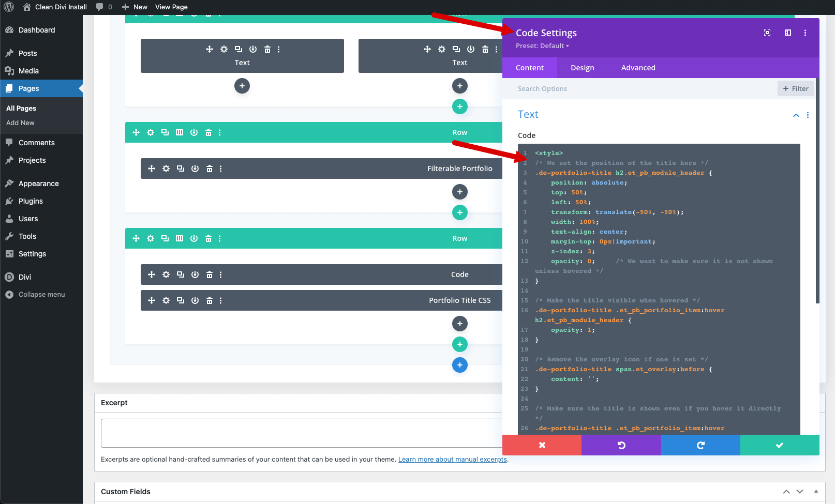
Task: Delete the Portfolio Title CSS module
Action: pos(210,300)
